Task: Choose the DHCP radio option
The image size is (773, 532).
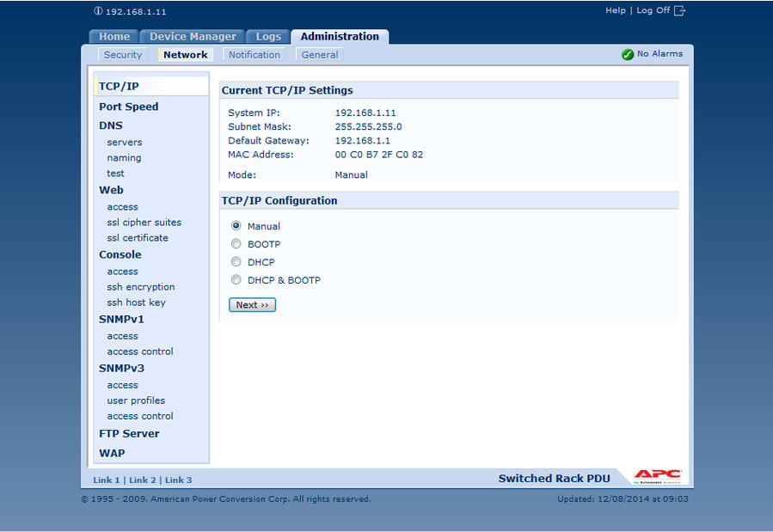Action: point(236,262)
